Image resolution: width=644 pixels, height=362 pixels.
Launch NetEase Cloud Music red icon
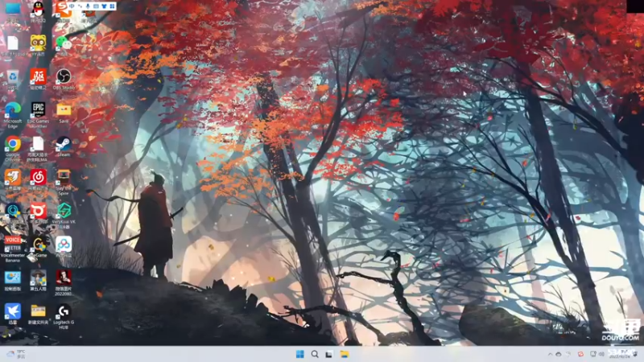(x=38, y=178)
